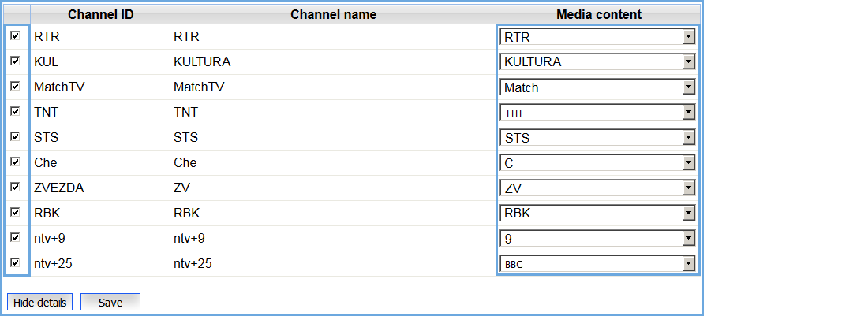Expand STS media content dropdown
This screenshot has height=316, width=868.
597,138
